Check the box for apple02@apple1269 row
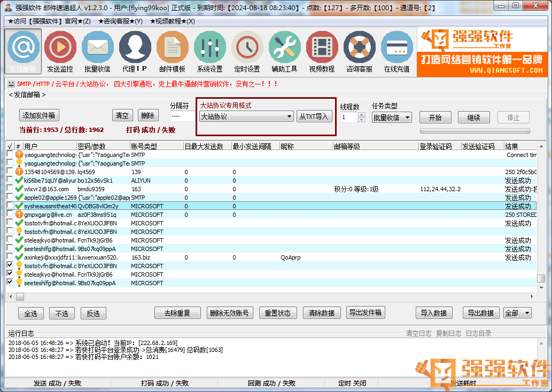The image size is (552, 392). pyautogui.click(x=10, y=197)
